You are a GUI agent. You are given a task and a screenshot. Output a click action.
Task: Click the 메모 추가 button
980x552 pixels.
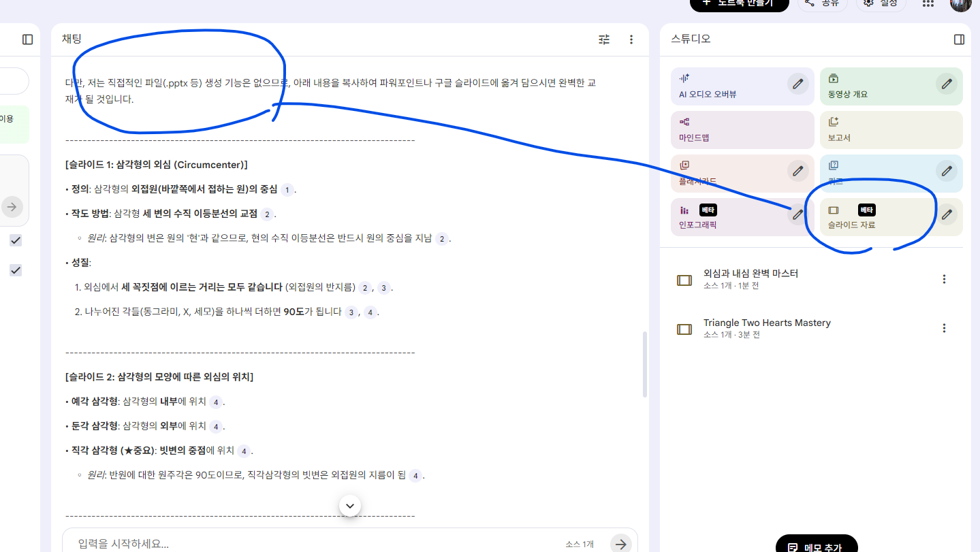pos(816,546)
